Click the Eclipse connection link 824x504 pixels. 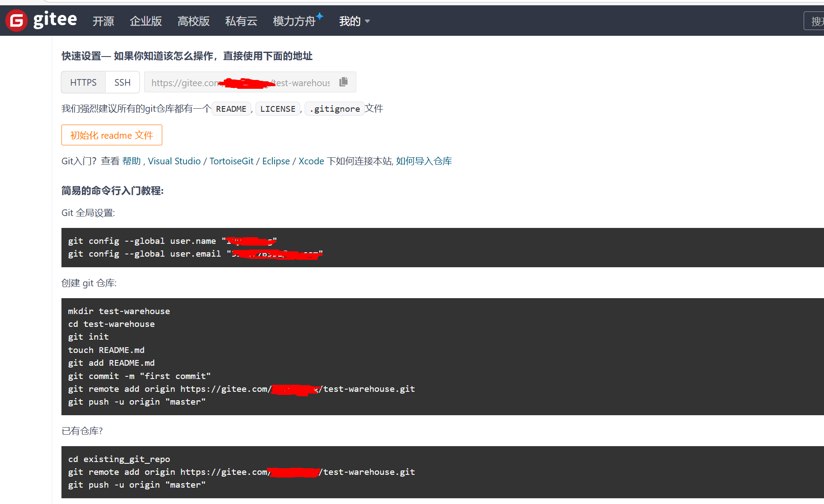click(x=275, y=161)
